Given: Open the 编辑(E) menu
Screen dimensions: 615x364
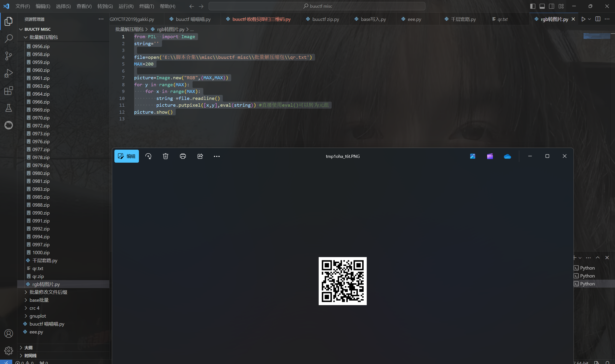Looking at the screenshot, I should 43,6.
